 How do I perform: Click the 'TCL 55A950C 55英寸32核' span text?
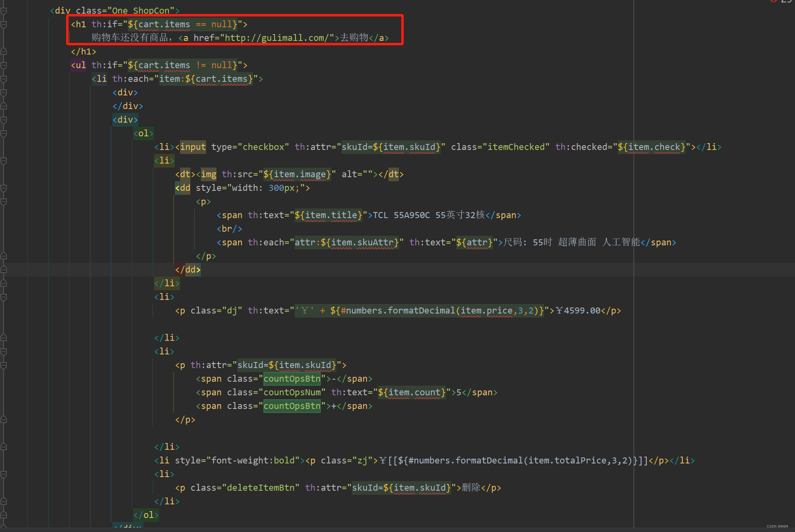click(429, 215)
